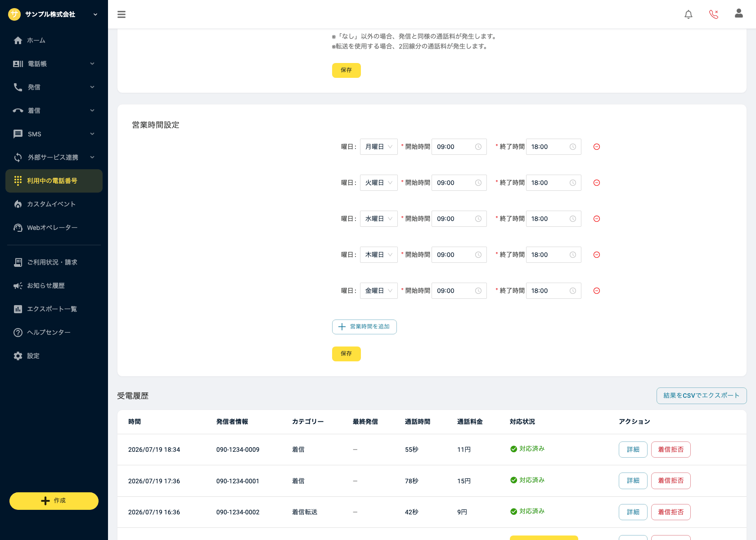Click the お知らせ履歴 megaphone icon
Screen dimensions: 756x540
coord(18,286)
